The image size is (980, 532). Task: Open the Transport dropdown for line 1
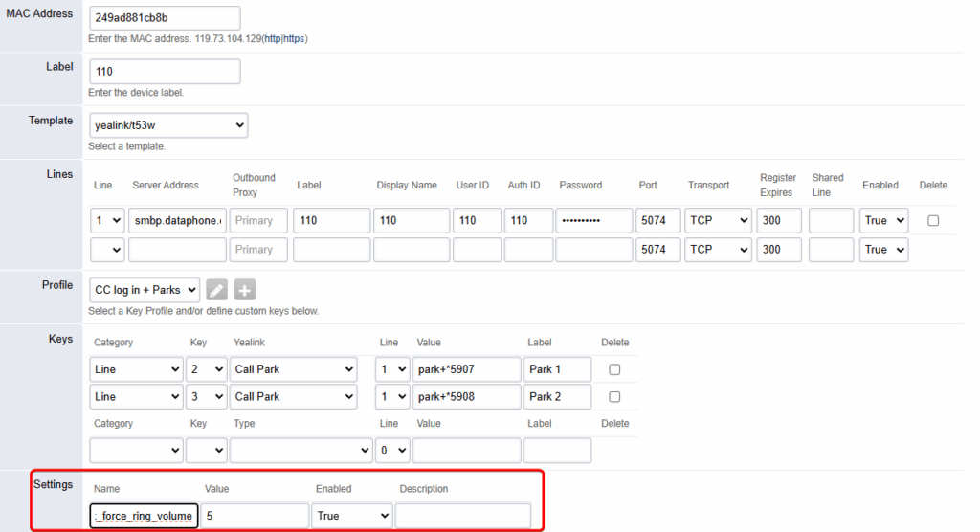click(x=719, y=220)
